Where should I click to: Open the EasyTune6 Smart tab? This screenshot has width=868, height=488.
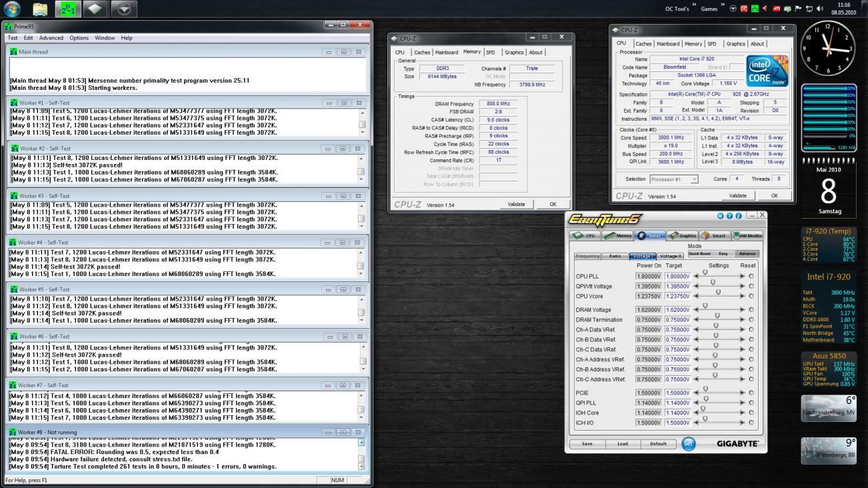(x=714, y=235)
